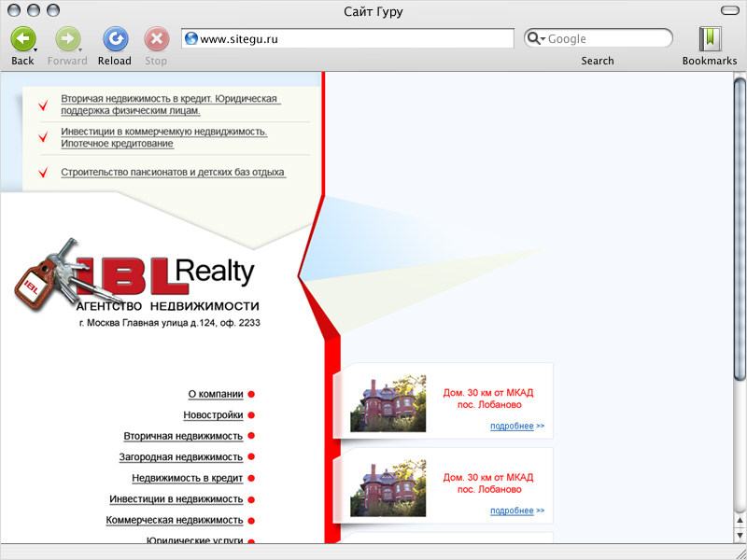Click the globe icon in address bar
747x560 pixels.
[x=191, y=38]
